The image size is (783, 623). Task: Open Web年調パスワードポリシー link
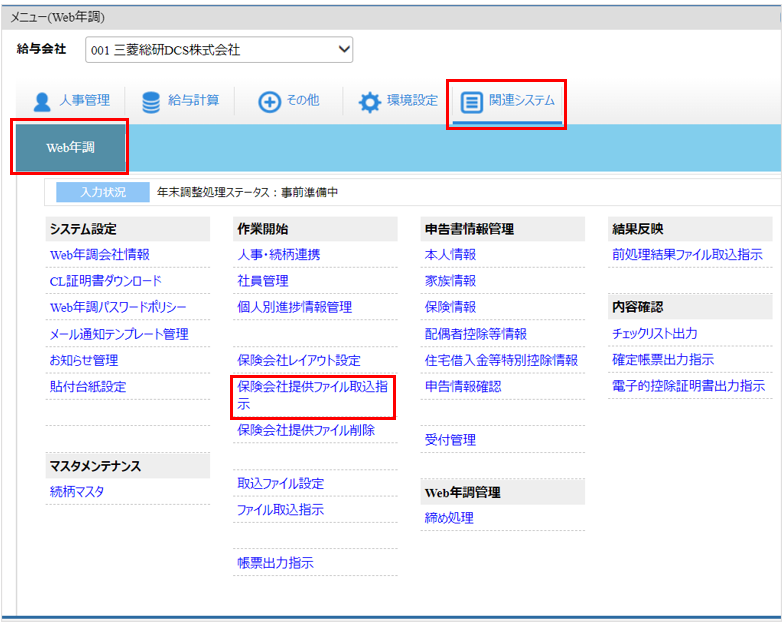[x=118, y=307]
